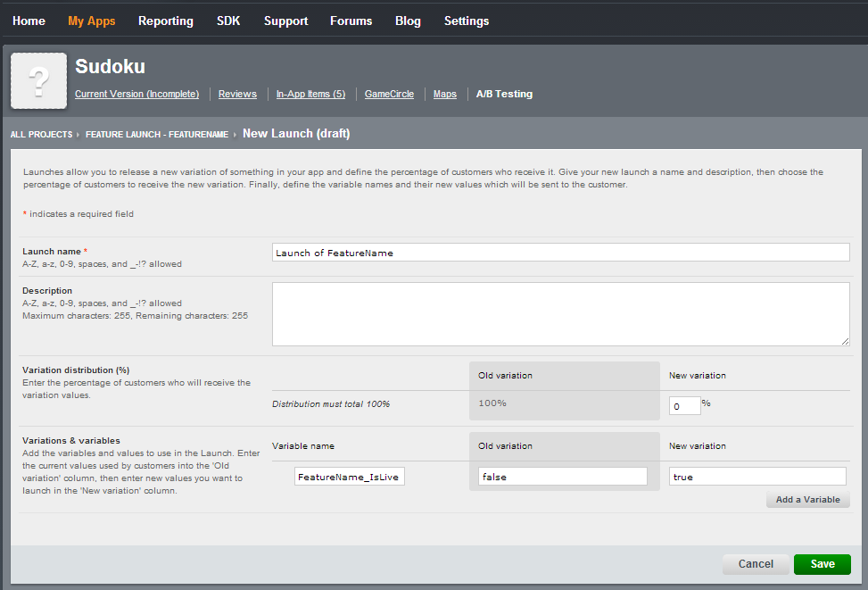This screenshot has height=590, width=868.
Task: Open In-App Items (5) link
Action: coord(310,94)
